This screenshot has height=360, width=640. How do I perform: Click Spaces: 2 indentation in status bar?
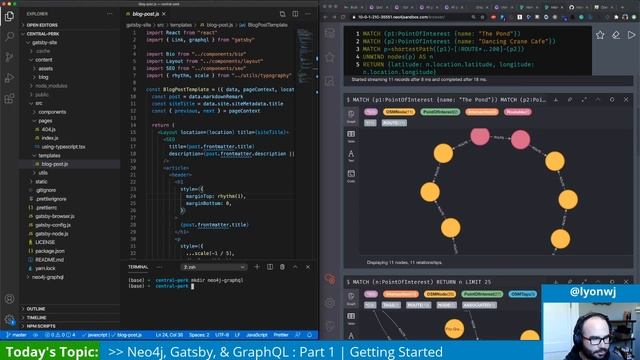(199, 335)
